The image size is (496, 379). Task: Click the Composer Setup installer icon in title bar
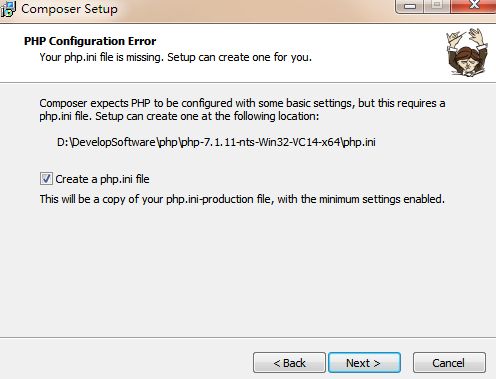8,9
